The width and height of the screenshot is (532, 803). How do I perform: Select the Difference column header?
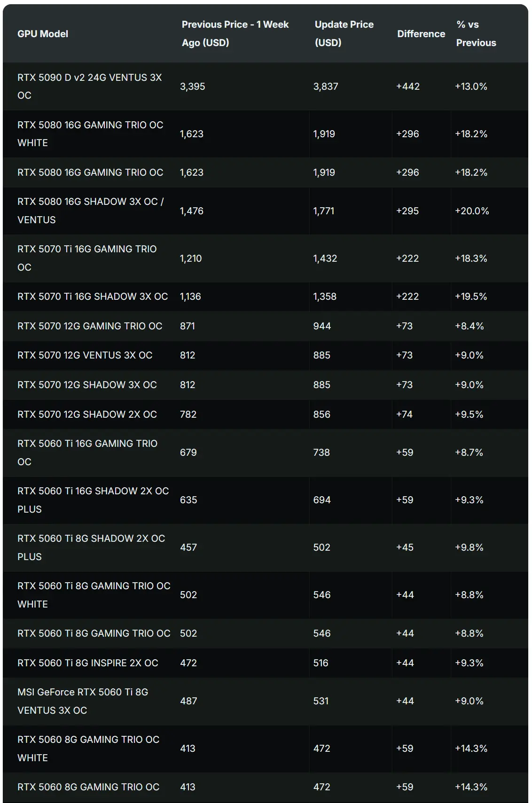click(421, 34)
